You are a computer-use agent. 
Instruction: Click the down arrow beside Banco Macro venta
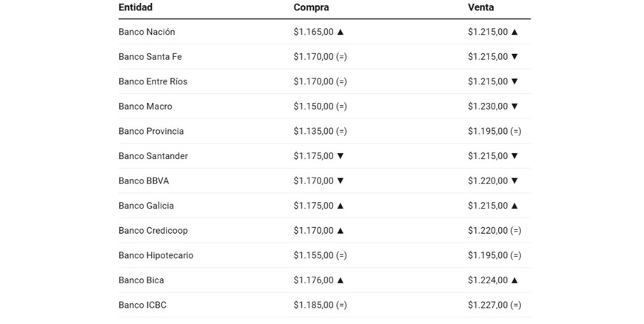point(514,107)
